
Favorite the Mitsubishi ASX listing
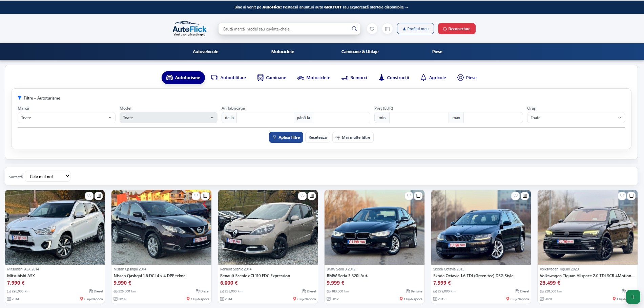point(89,196)
